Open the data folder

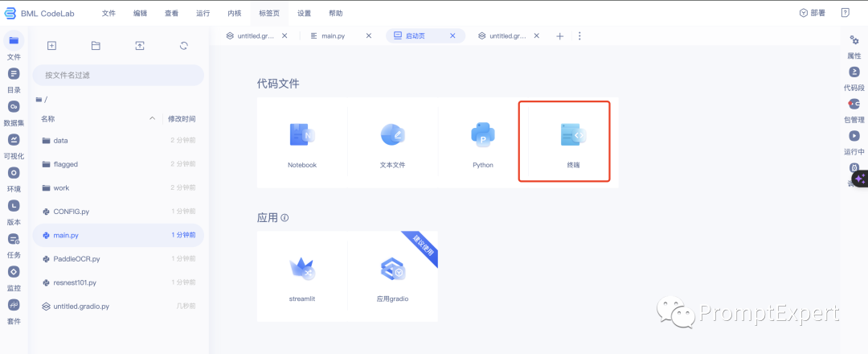pos(118,141)
